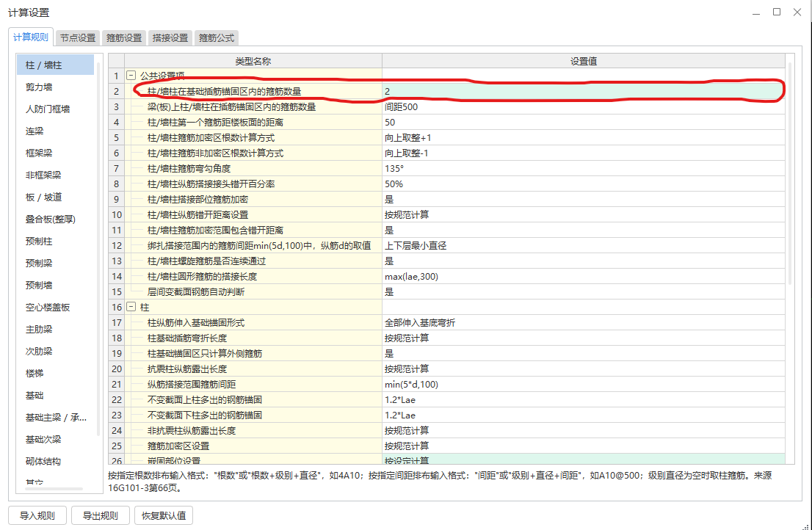Viewport: 812px width, 530px height.
Task: Click the 间距500 value cell
Action: [584, 106]
